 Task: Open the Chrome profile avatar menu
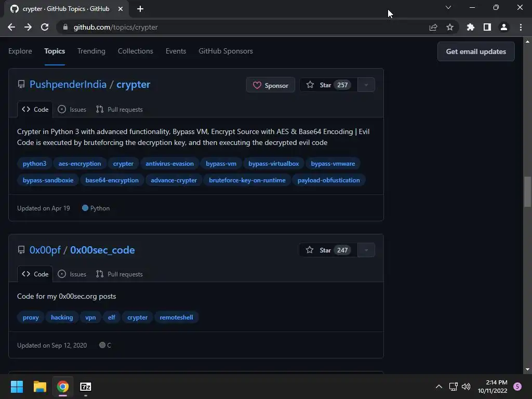tap(504, 27)
